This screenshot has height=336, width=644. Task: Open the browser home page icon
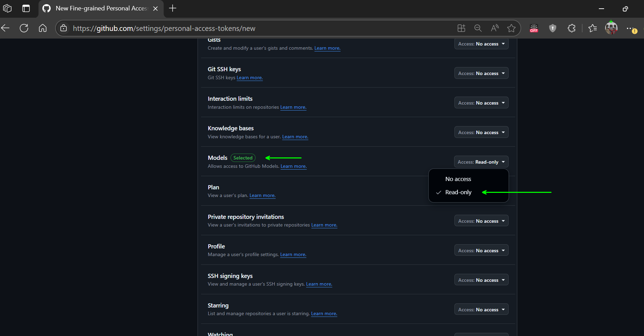pyautogui.click(x=43, y=28)
